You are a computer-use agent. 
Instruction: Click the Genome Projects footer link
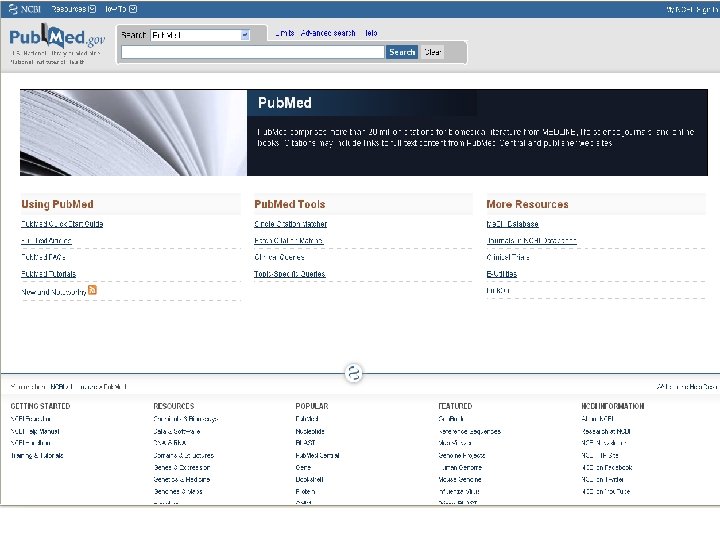(x=462, y=456)
